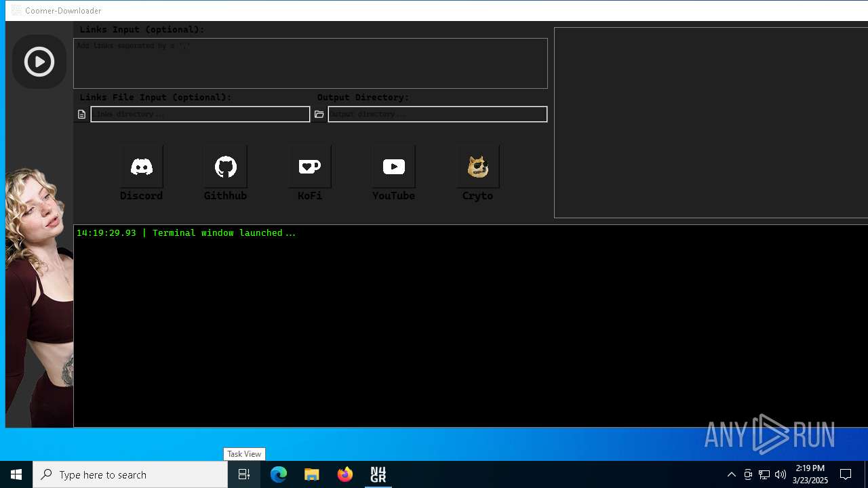Screen dimensions: 868x488
Task: Open the notification center icon
Action: [x=846, y=474]
